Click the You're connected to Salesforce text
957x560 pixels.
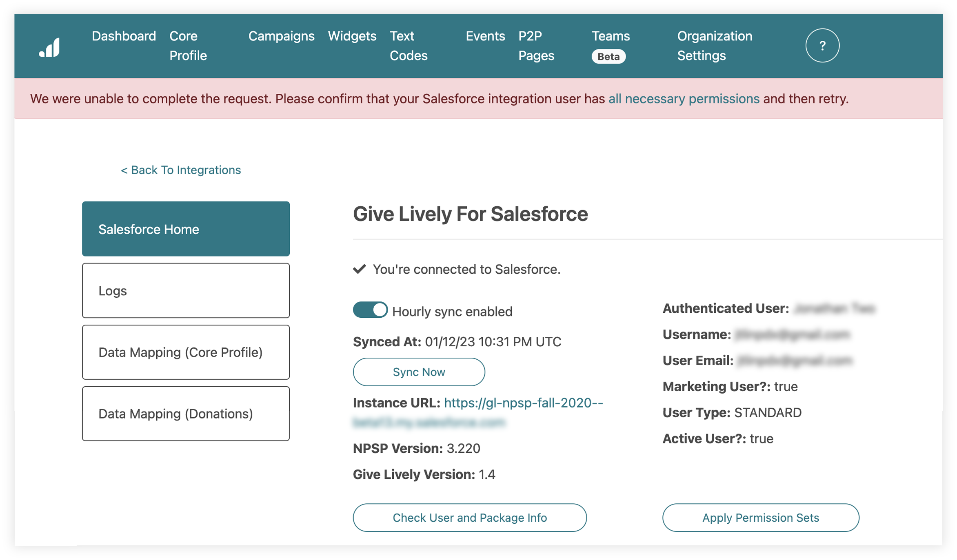(466, 269)
